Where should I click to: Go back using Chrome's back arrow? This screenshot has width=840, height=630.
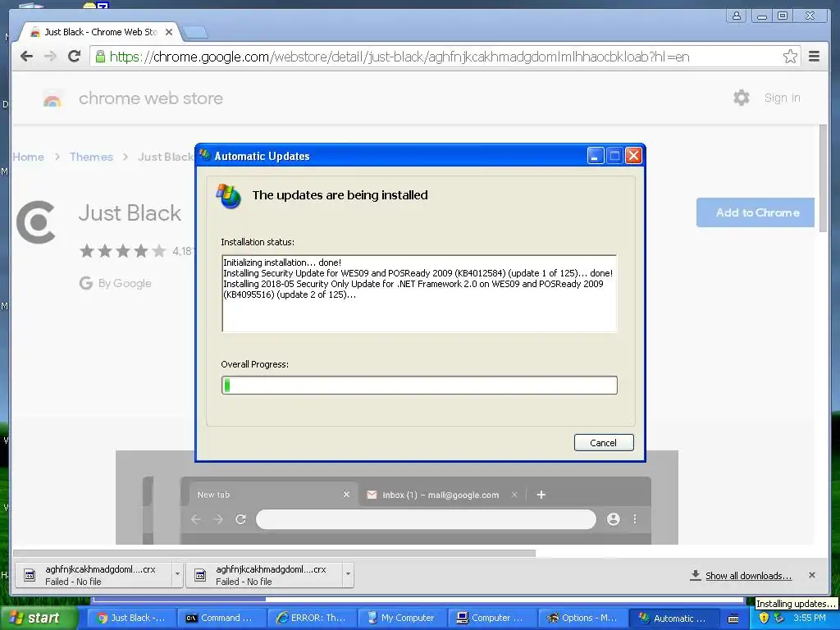pyautogui.click(x=26, y=57)
